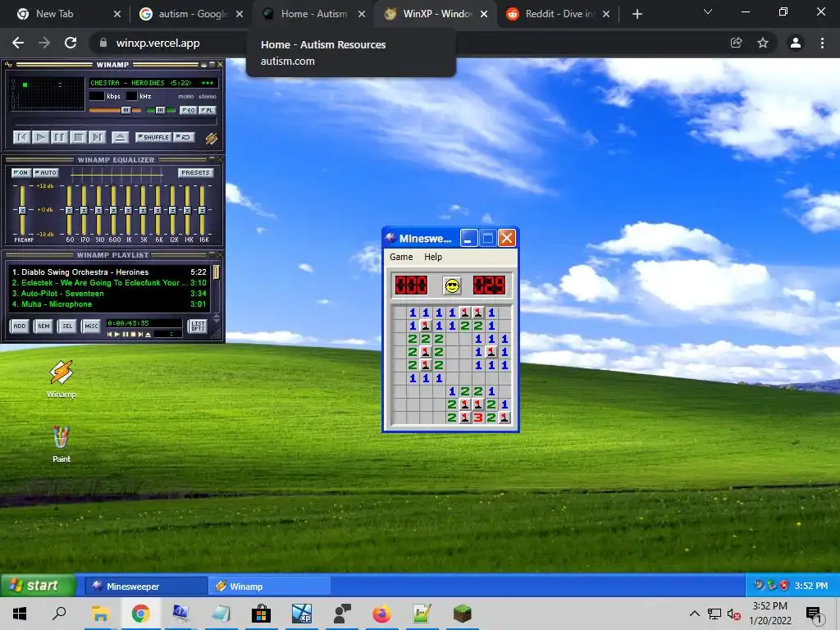The image size is (840, 630).
Task: Reload the winxp.vercel.app page
Action: (71, 43)
